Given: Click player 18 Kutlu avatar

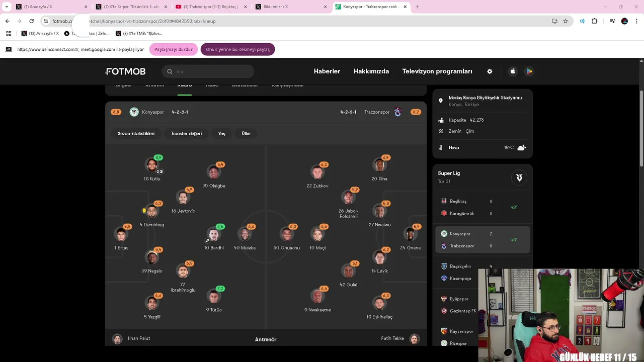Looking at the screenshot, I should click(x=152, y=165).
